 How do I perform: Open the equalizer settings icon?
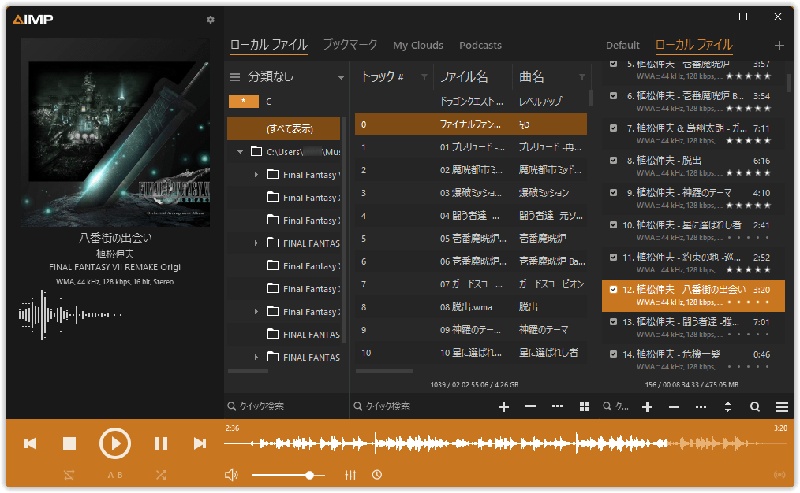[350, 475]
